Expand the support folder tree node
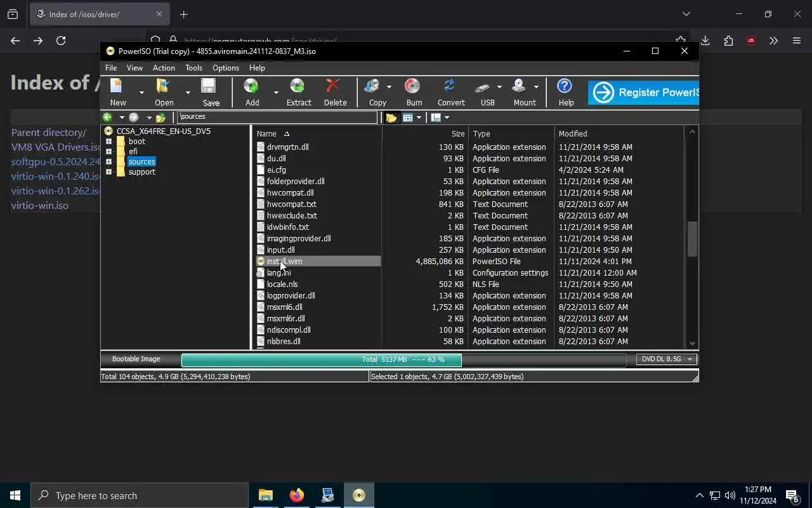Image resolution: width=812 pixels, height=508 pixels. tap(108, 172)
